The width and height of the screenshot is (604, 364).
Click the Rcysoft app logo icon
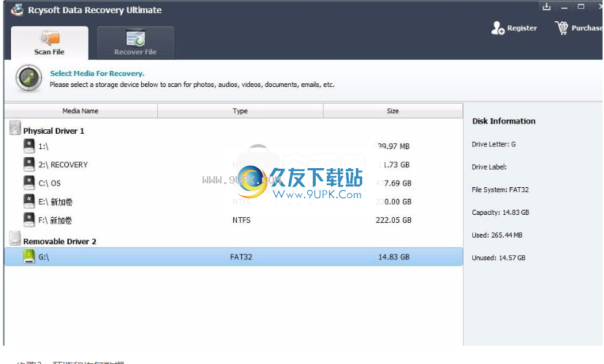[x=17, y=10]
